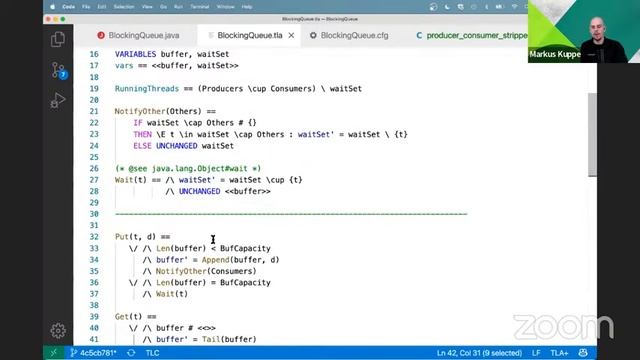Click line number 39 in the gutter
The width and height of the screenshot is (640, 360).
[94, 317]
